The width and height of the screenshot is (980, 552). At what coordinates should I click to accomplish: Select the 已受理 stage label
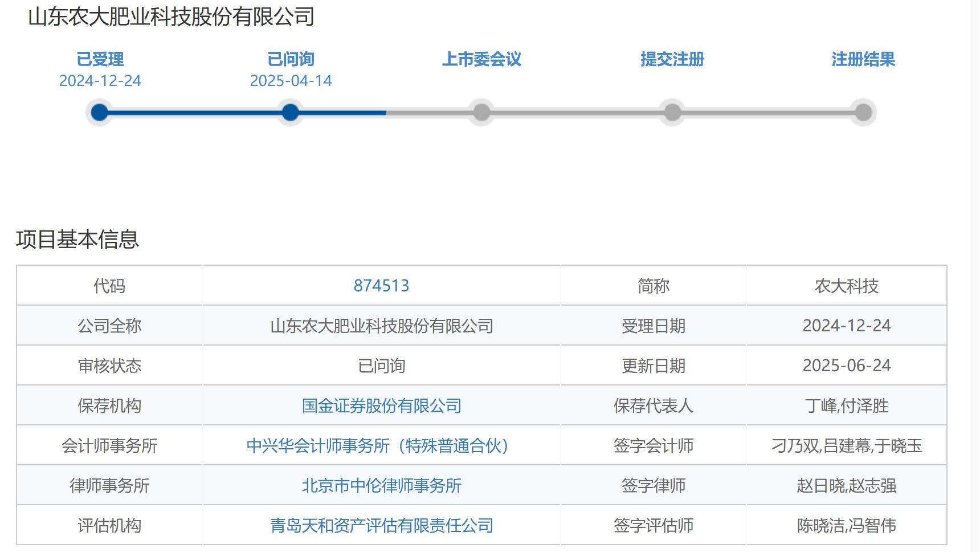[100, 59]
